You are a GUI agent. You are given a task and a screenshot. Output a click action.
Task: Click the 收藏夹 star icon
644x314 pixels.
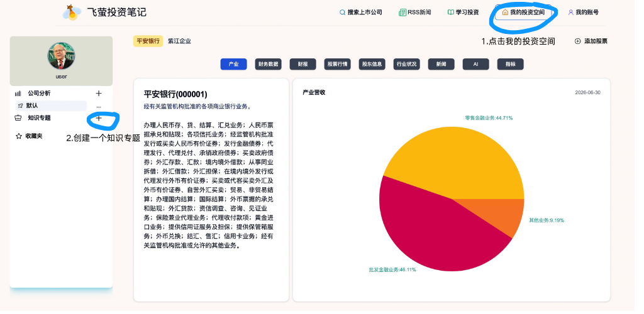[18, 136]
